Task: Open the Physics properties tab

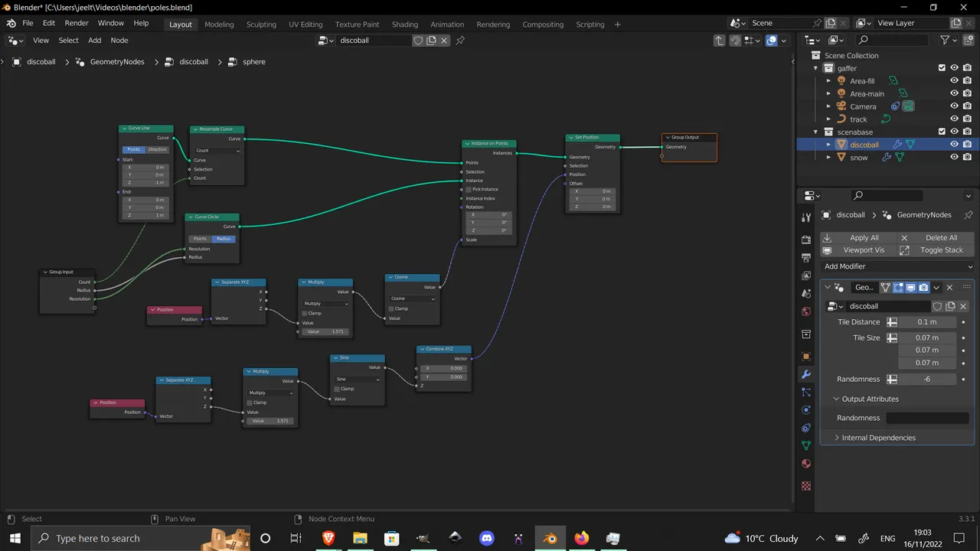Action: [x=805, y=409]
